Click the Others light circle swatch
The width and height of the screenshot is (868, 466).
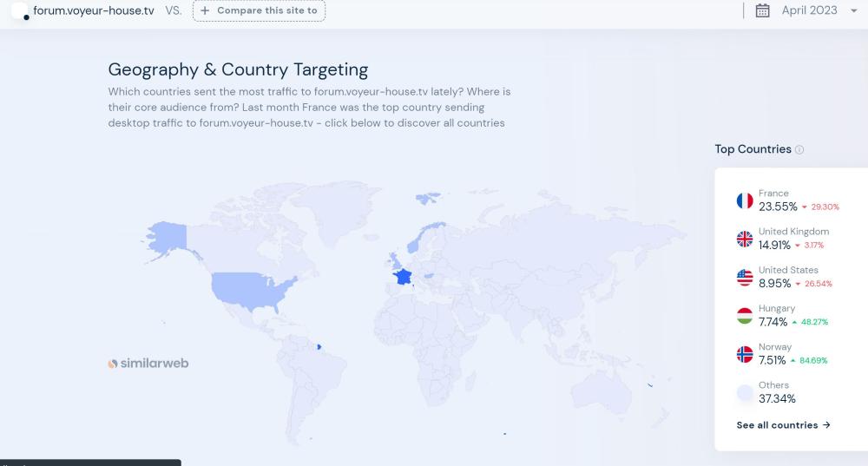pos(744,392)
